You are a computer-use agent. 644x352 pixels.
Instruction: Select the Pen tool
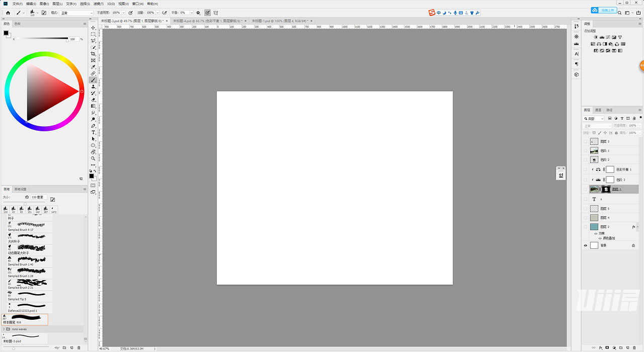click(93, 126)
